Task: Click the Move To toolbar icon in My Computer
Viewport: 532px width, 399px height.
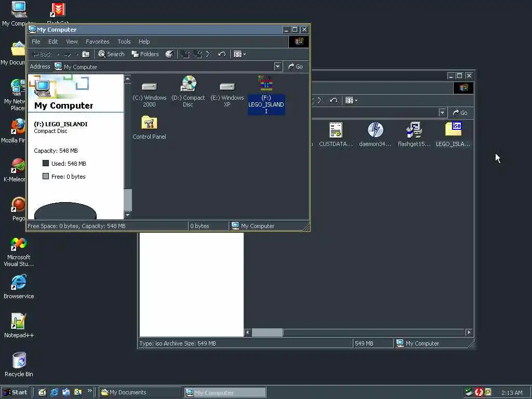Action: 185,54
